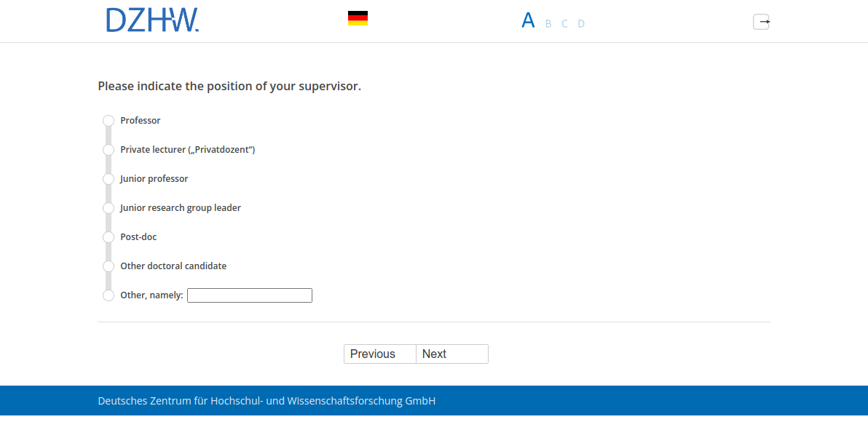Viewport: 868px width, 422px height.
Task: Select Junior professor as supervisor position
Action: [x=108, y=179]
